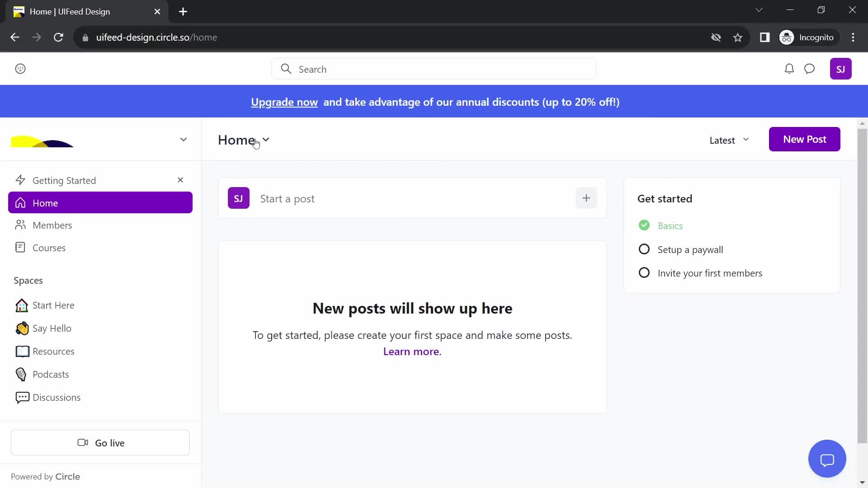Click the Start Here spaces icon
This screenshot has height=488, width=868.
pos(21,305)
